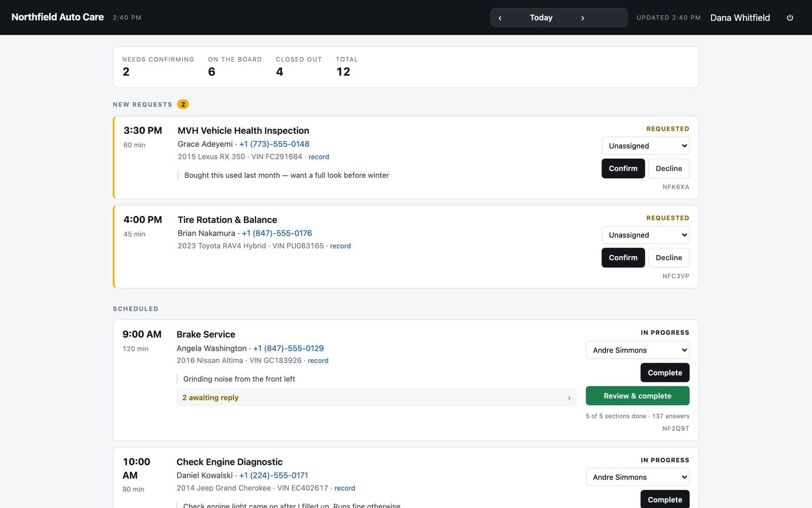812x508 pixels.
Task: Confirm the 3:30 PM Health Inspection request
Action: [x=623, y=169]
